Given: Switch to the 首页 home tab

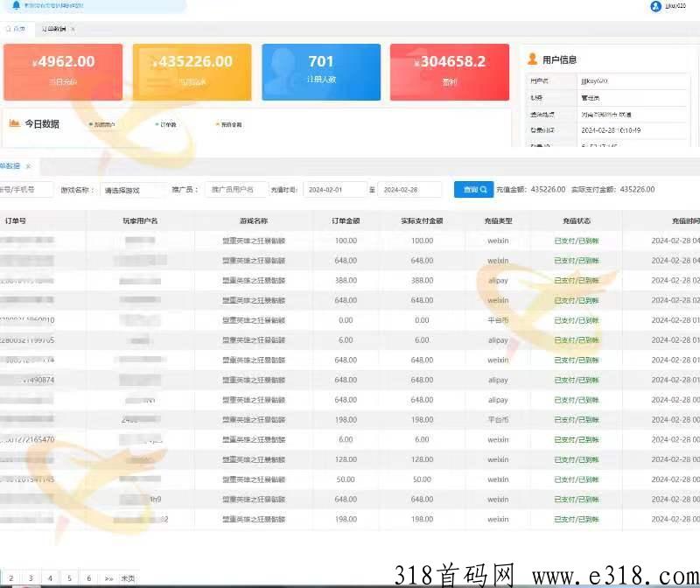Looking at the screenshot, I should (x=17, y=29).
